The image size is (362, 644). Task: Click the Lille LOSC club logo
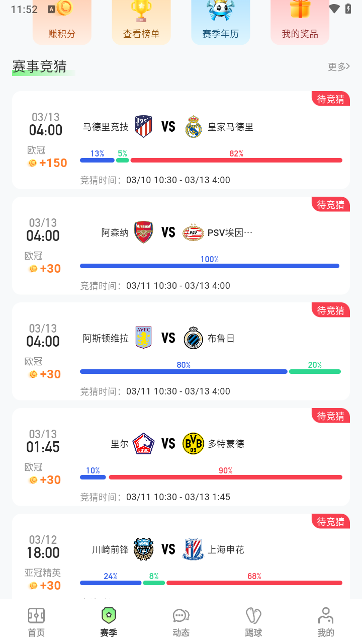click(x=144, y=444)
